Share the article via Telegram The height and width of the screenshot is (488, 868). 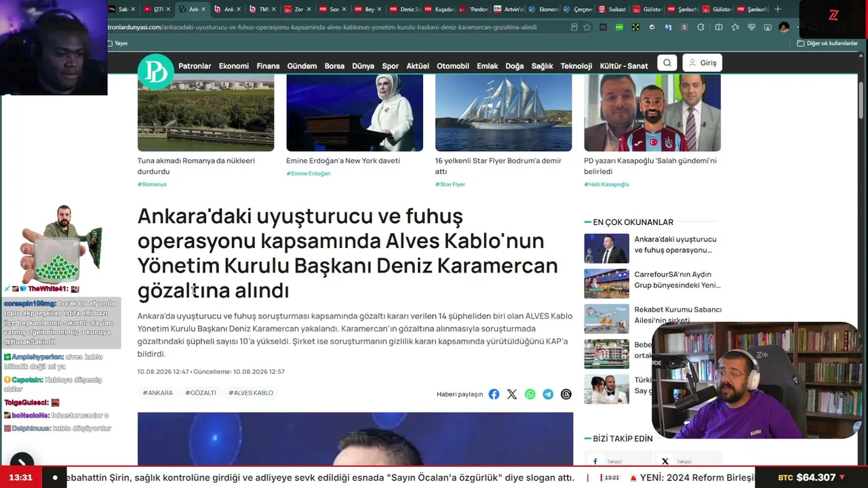point(548,394)
